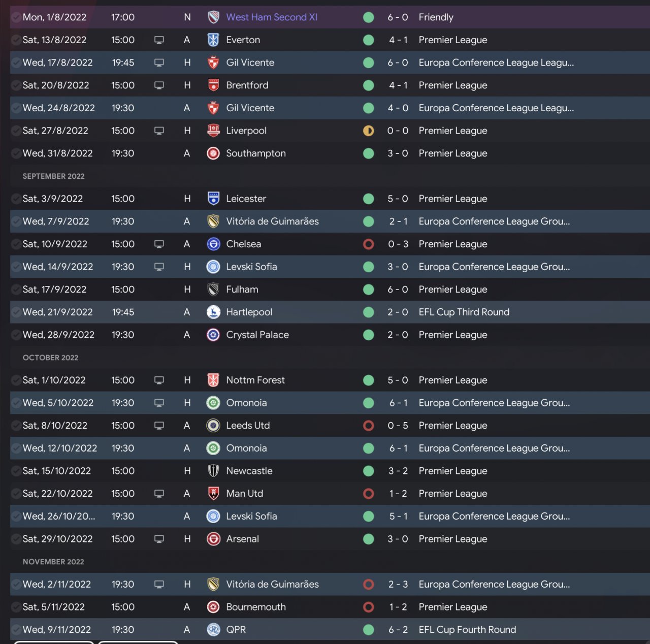Click the 0 - 3 score against Chelsea
Image resolution: width=650 pixels, height=644 pixels.
pos(398,244)
